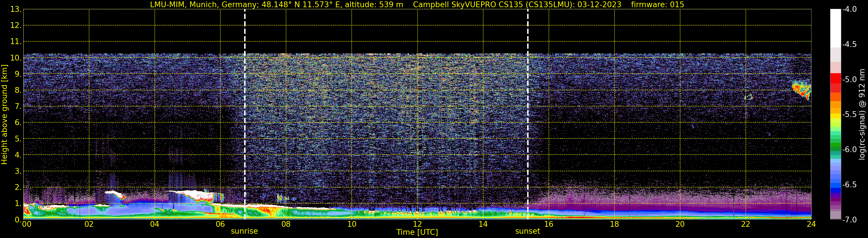Viewport: 868px width, 238px height.
Task: Click the '08' time tick label
Action: click(286, 224)
